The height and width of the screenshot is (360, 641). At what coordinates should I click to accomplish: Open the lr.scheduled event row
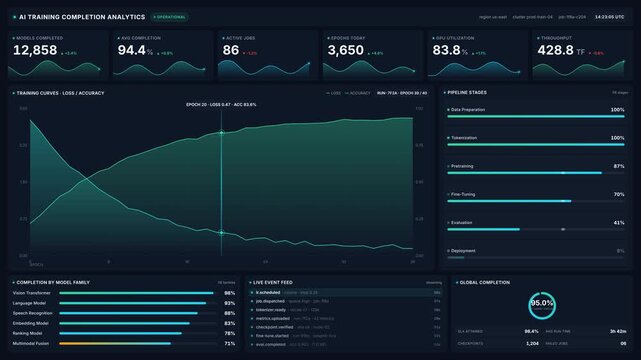click(x=345, y=293)
